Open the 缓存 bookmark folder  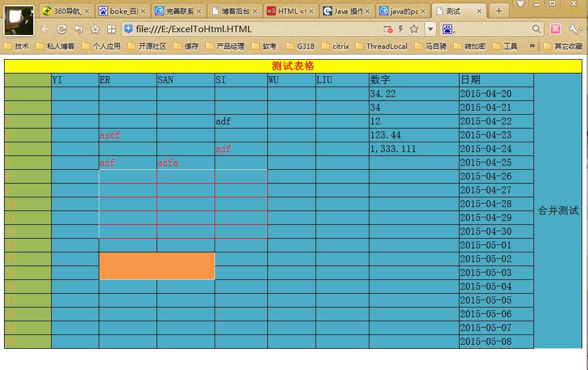pyautogui.click(x=186, y=46)
